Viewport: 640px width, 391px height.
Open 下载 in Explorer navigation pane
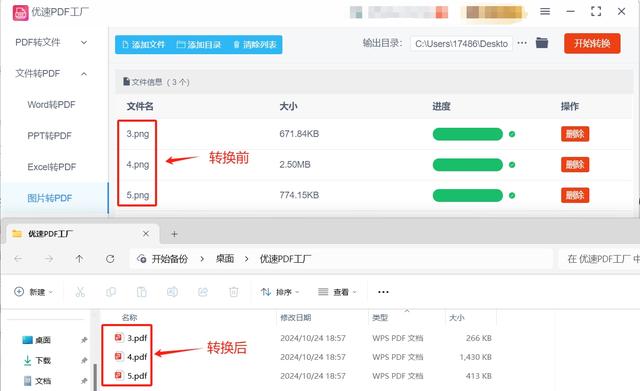(37, 360)
